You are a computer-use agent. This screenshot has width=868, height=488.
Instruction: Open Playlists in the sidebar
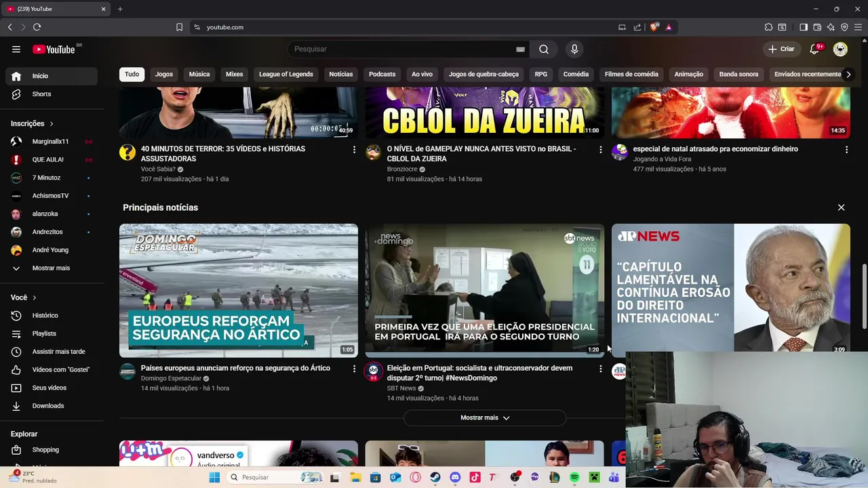pyautogui.click(x=52, y=333)
